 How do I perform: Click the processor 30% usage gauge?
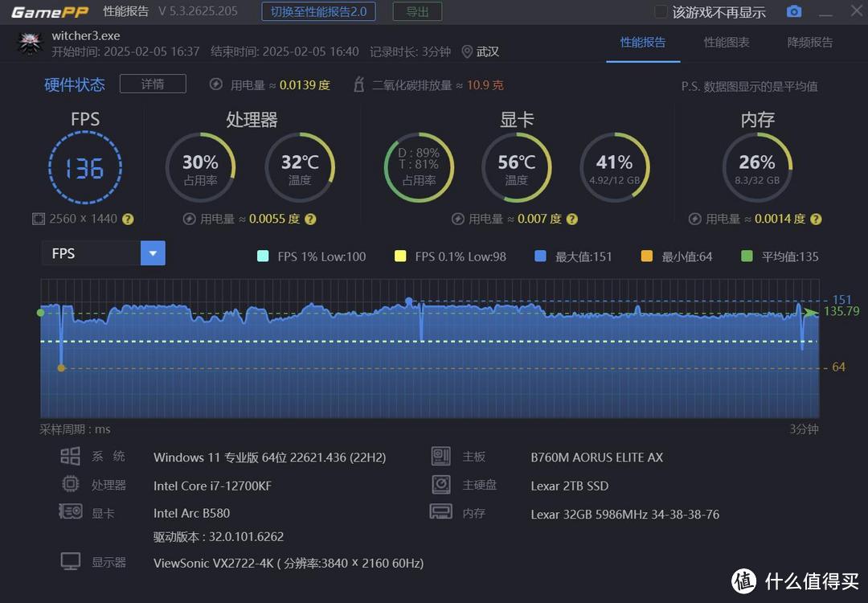(x=200, y=168)
